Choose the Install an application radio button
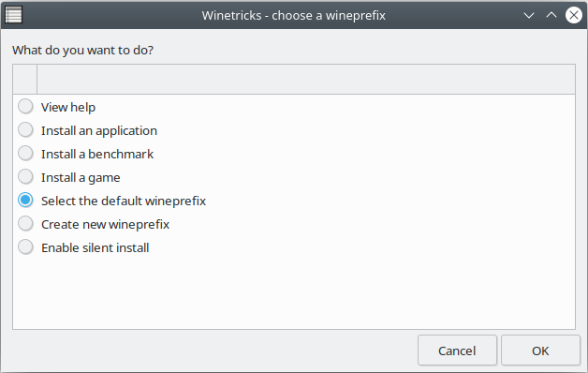 point(25,130)
